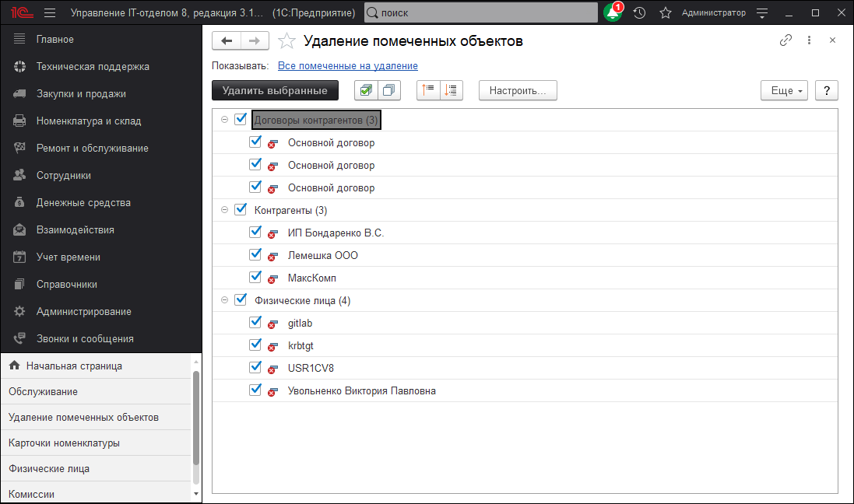Screen dimensions: 854x504
Task: Open the Все помеченные на удаление link
Action: [x=347, y=66]
